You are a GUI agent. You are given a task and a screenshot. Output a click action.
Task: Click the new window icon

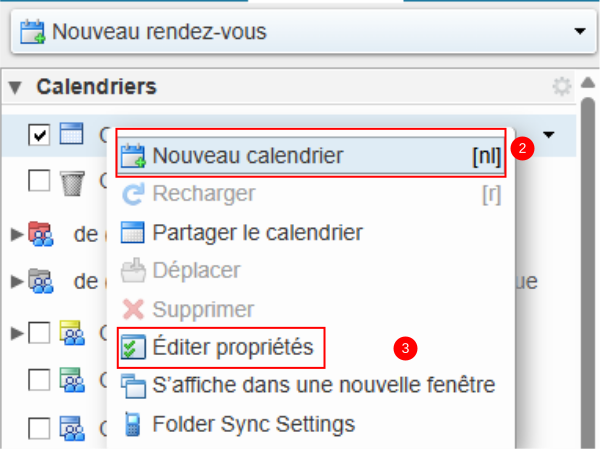133,386
